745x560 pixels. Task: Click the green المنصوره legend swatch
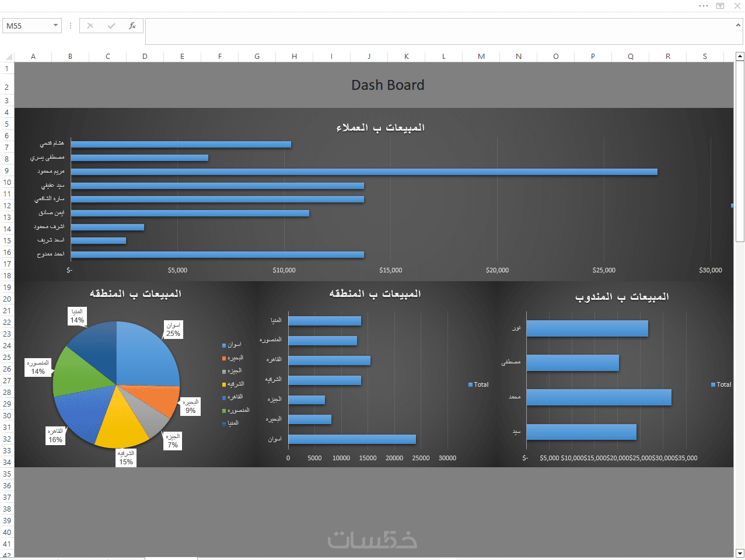coord(224,411)
